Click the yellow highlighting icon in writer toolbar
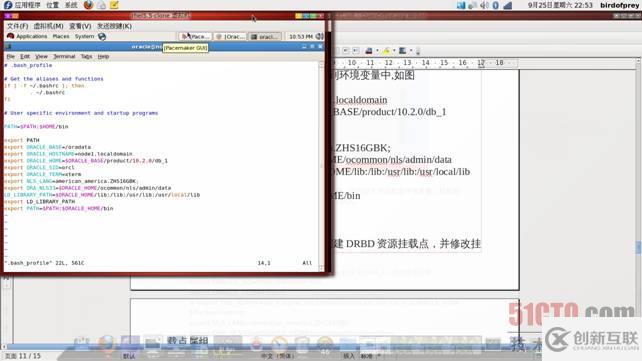This screenshot has height=361, width=642. coord(386,50)
